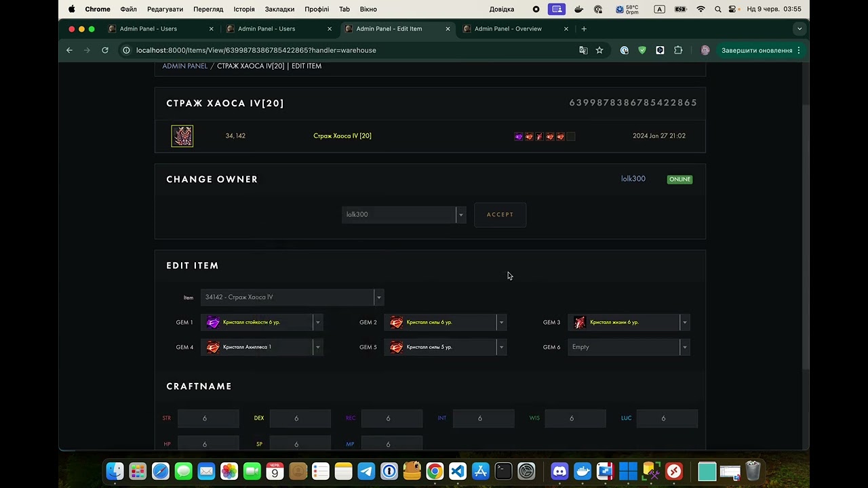Open Discord from the Dock
The image size is (868, 488).
click(x=559, y=471)
